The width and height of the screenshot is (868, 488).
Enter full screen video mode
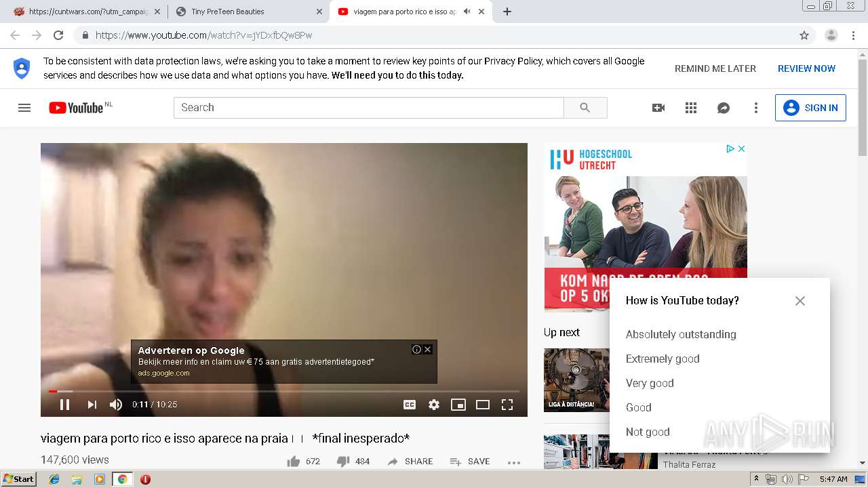(x=507, y=405)
